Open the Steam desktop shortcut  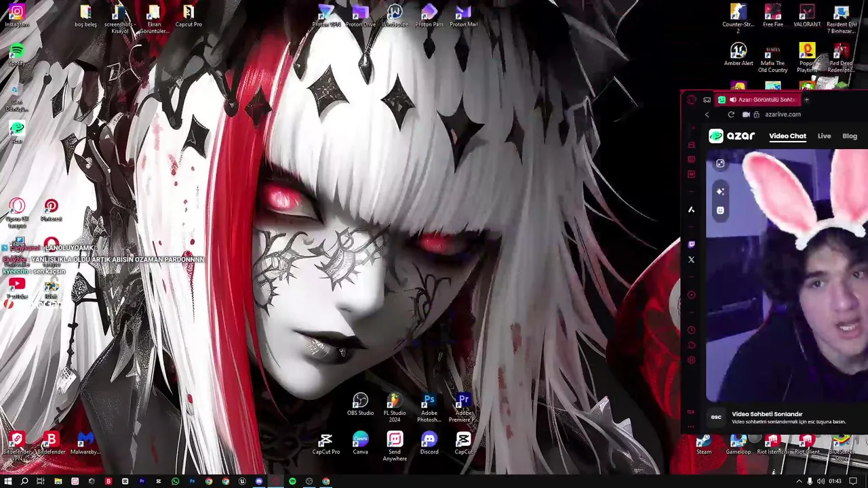click(x=704, y=446)
